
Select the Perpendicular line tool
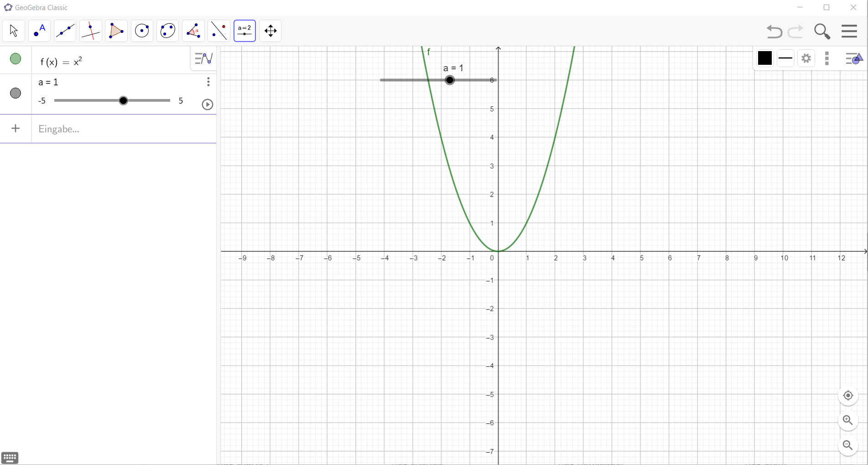[91, 31]
